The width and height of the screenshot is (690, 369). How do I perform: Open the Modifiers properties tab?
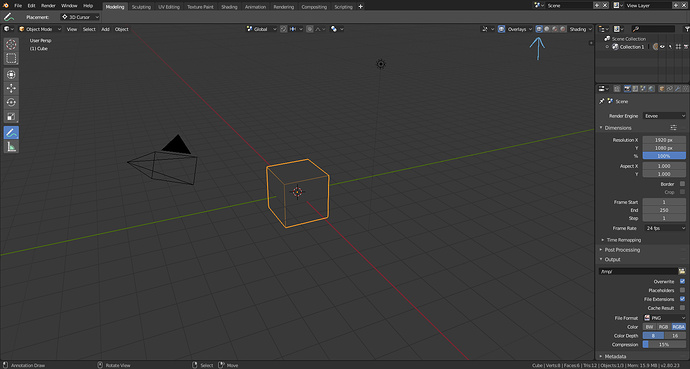678,89
